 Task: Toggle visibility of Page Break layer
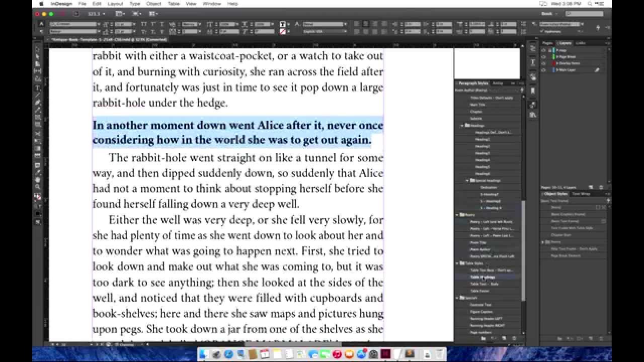[x=544, y=57]
